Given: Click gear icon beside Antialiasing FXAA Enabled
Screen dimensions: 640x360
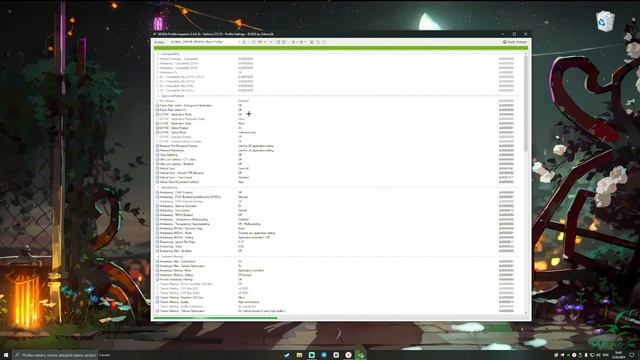Looking at the screenshot, I should [x=157, y=192].
